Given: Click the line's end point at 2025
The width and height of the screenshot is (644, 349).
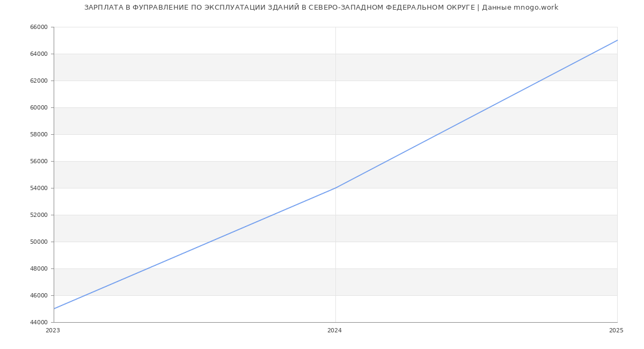Looking at the screenshot, I should click(x=617, y=40).
